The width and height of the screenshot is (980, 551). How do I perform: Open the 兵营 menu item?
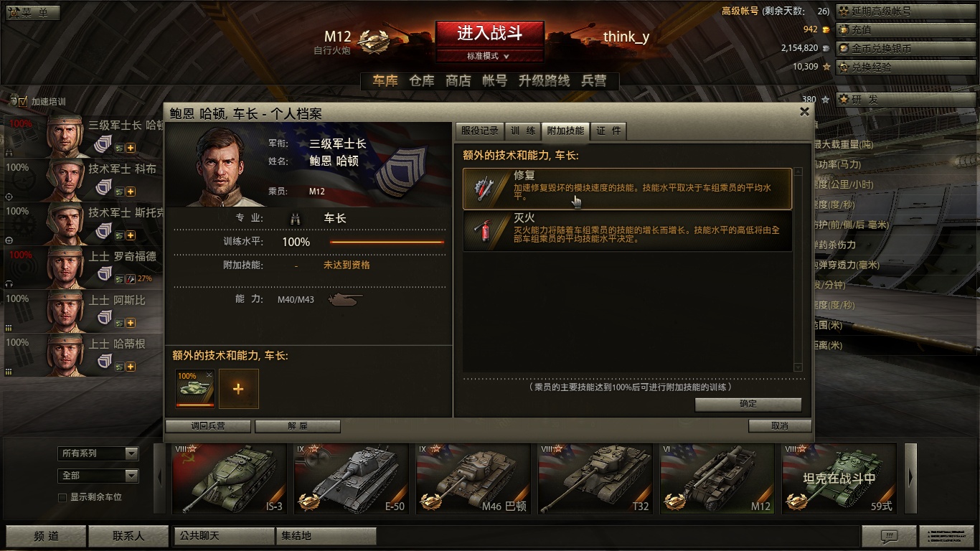pos(593,81)
